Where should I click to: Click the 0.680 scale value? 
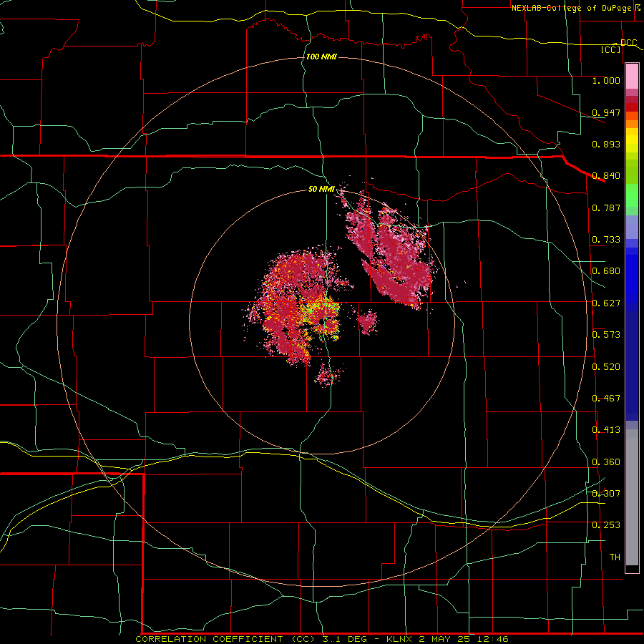(x=606, y=271)
